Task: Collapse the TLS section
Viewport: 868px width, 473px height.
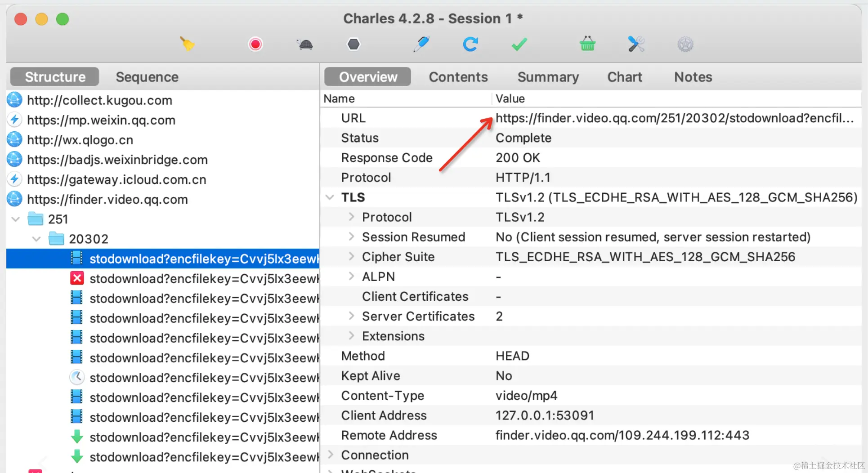Action: (330, 197)
